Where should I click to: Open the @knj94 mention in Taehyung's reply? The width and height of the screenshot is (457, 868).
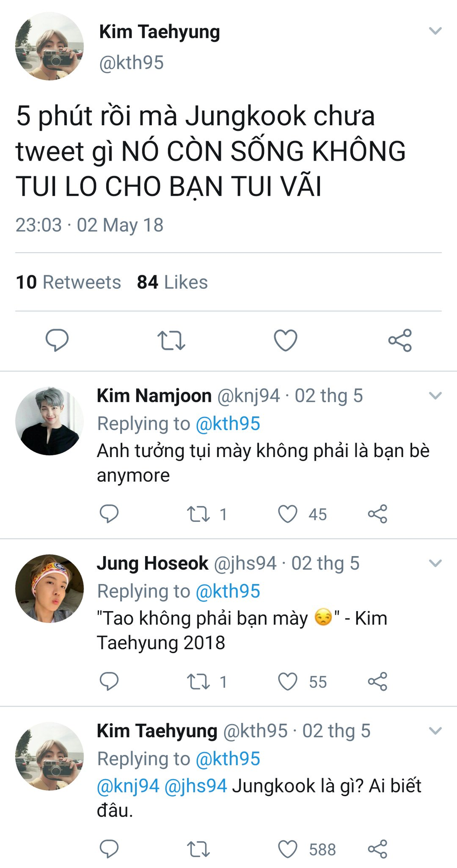[128, 786]
